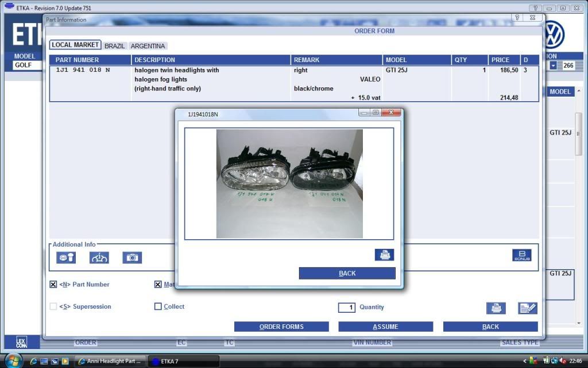
Task: Click the ASSUME button
Action: click(x=385, y=327)
